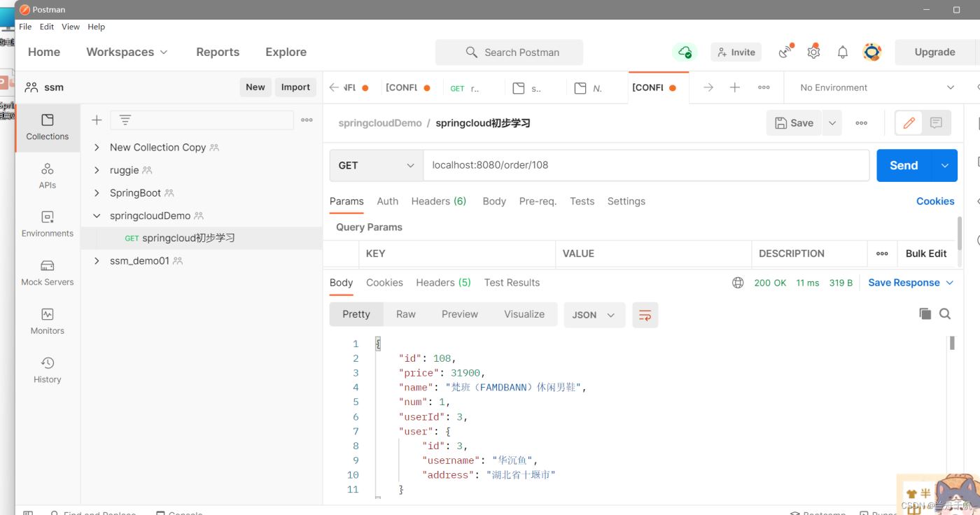Open the settings gear icon
The image size is (980, 515).
(x=813, y=52)
